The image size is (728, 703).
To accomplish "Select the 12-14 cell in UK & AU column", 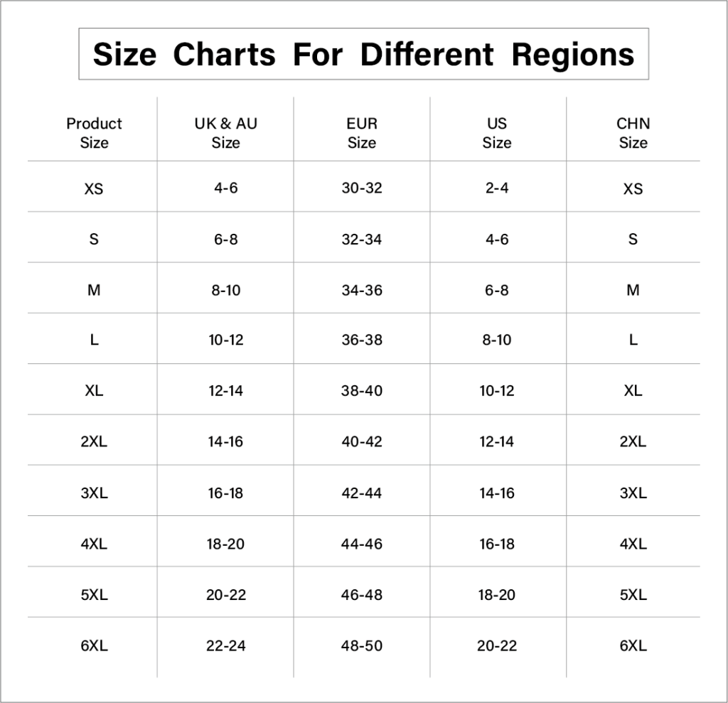I will coord(225,390).
